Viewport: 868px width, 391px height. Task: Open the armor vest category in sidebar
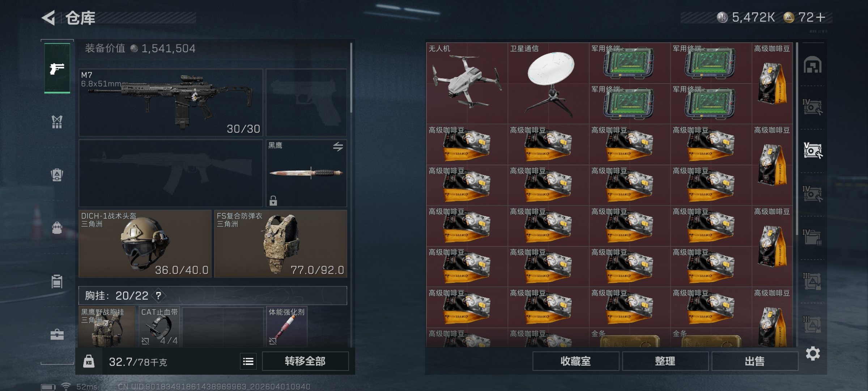pyautogui.click(x=57, y=122)
